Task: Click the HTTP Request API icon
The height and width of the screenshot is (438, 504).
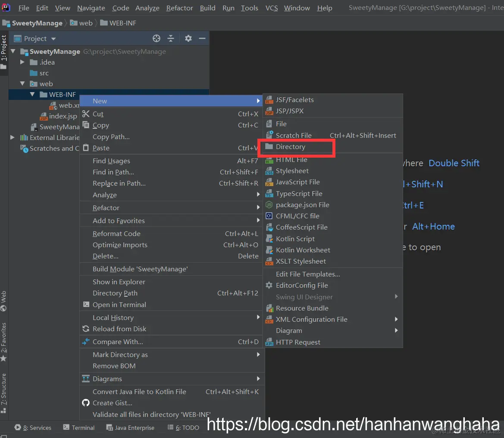Action: (x=269, y=342)
